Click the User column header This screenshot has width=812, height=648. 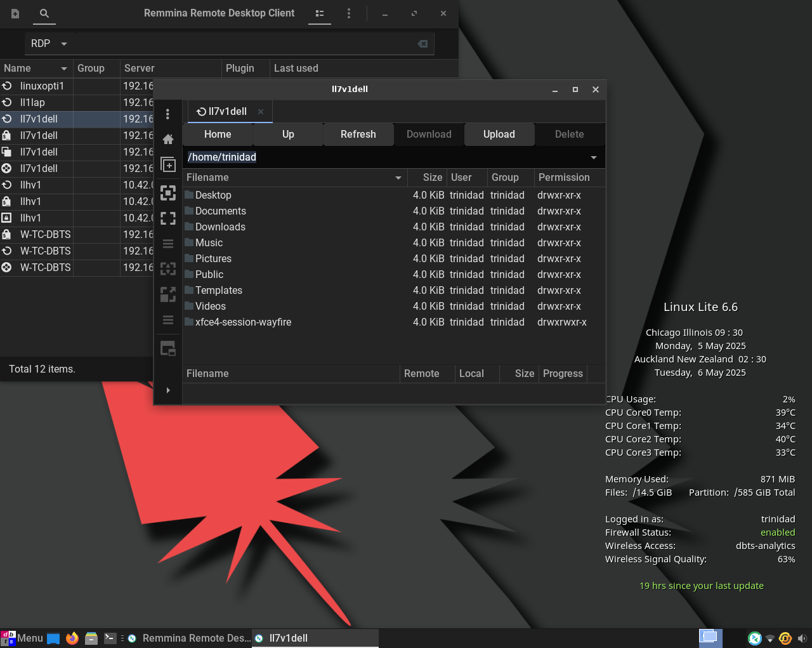tap(467, 178)
